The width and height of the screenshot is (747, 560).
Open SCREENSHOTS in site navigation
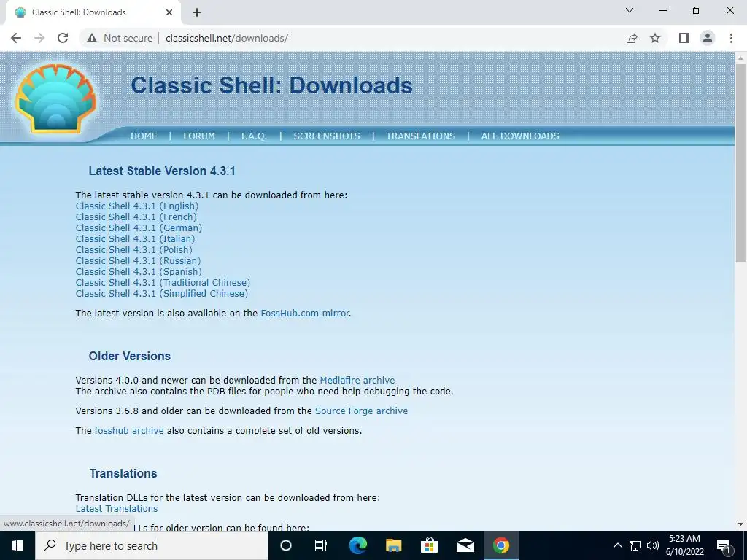point(327,136)
